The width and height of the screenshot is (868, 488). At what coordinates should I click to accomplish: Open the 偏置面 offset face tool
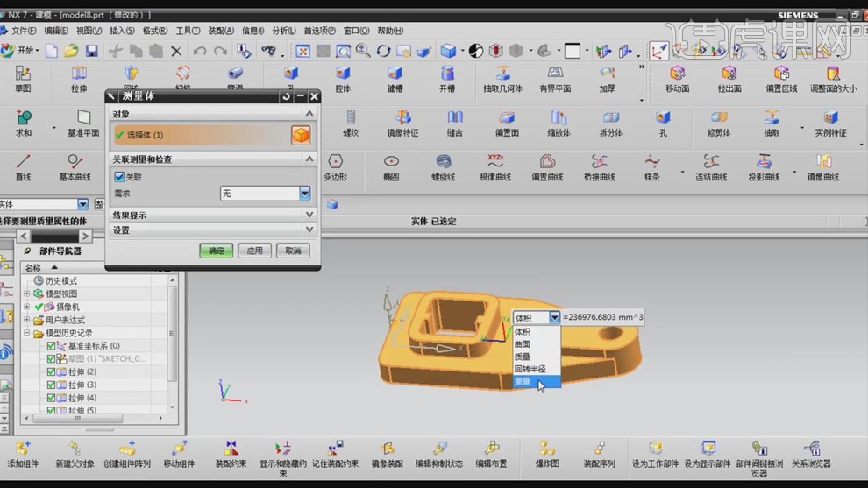coord(507,124)
